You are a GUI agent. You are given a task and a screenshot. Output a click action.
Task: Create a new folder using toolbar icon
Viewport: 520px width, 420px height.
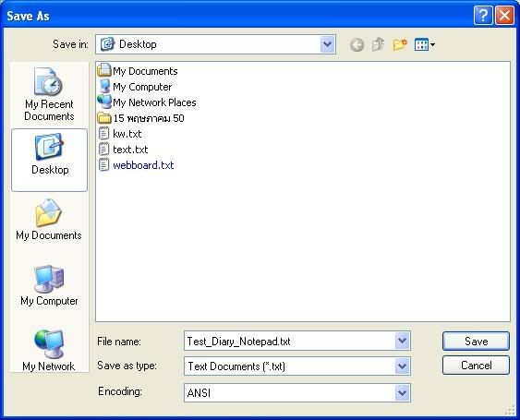(400, 44)
